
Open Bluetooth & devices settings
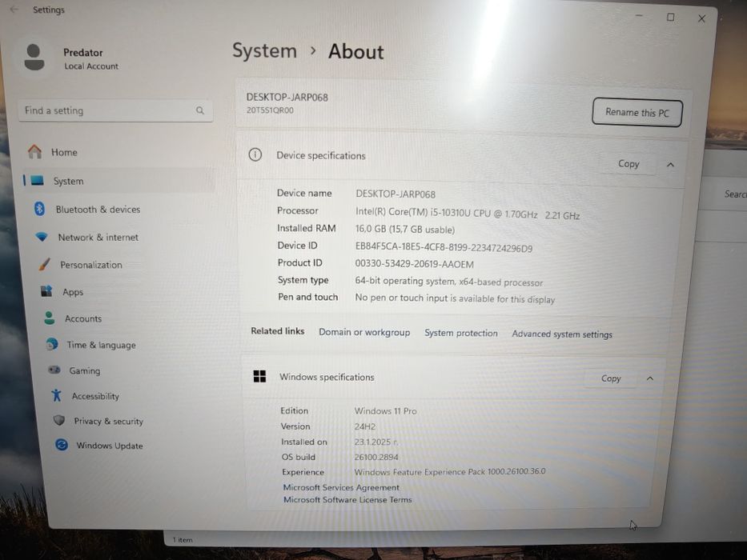98,210
